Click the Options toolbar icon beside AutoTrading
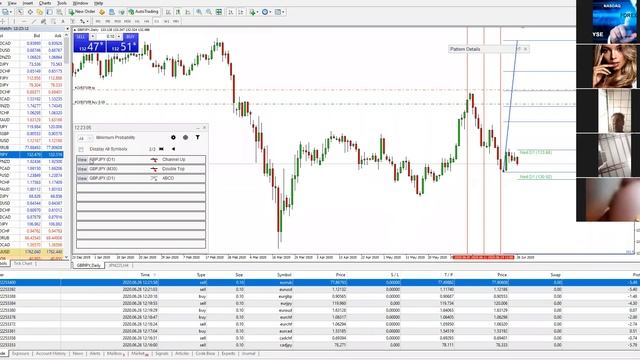The width and height of the screenshot is (640, 360). coord(122,12)
